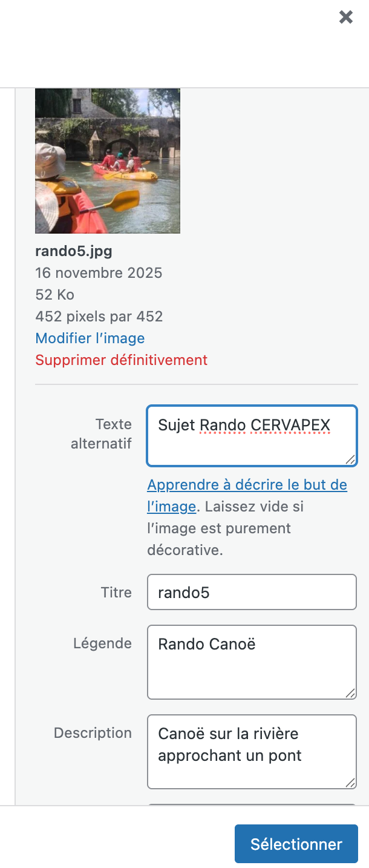Click resize handle of Texte alternatif box

coord(350,459)
